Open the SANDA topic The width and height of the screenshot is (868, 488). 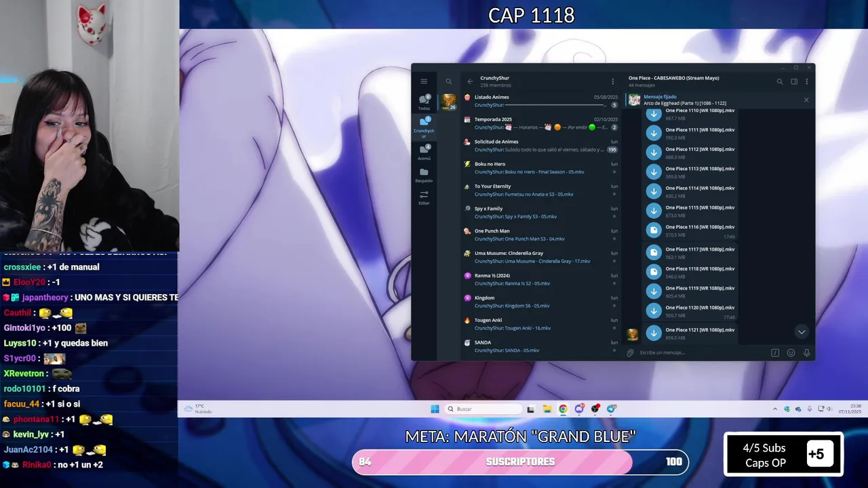click(540, 347)
